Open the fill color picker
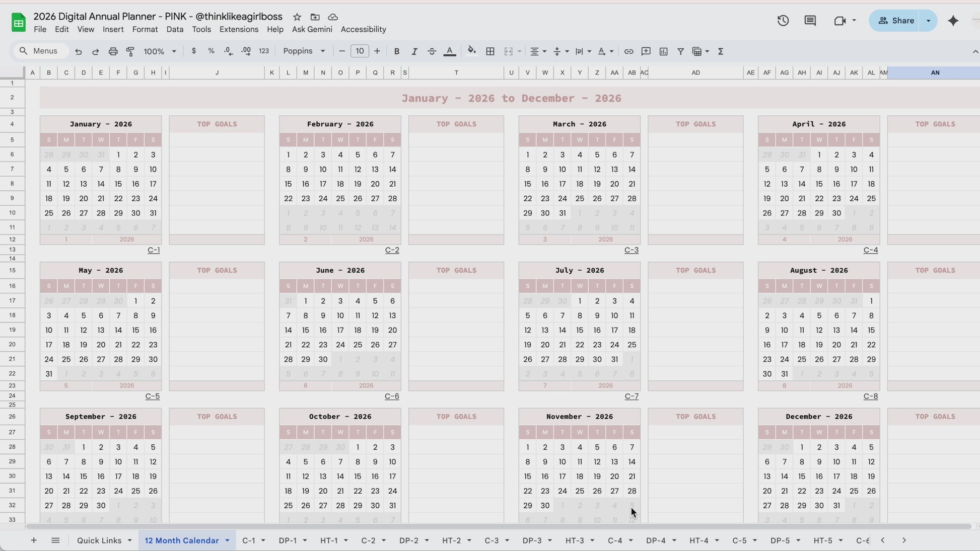Viewport: 980px width, 551px height. coord(471,51)
